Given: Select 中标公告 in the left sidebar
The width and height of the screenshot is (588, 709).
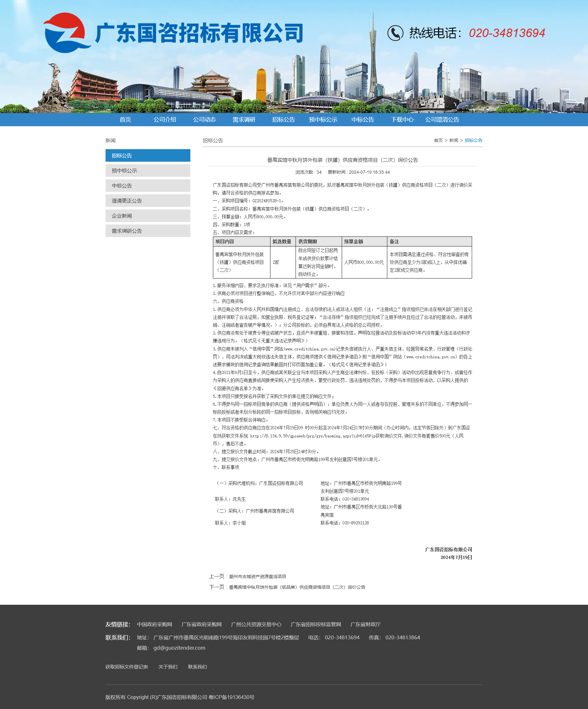Looking at the screenshot, I should coord(148,186).
